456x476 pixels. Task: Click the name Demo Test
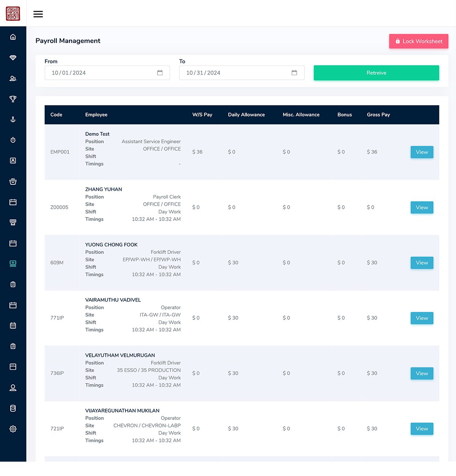97,134
